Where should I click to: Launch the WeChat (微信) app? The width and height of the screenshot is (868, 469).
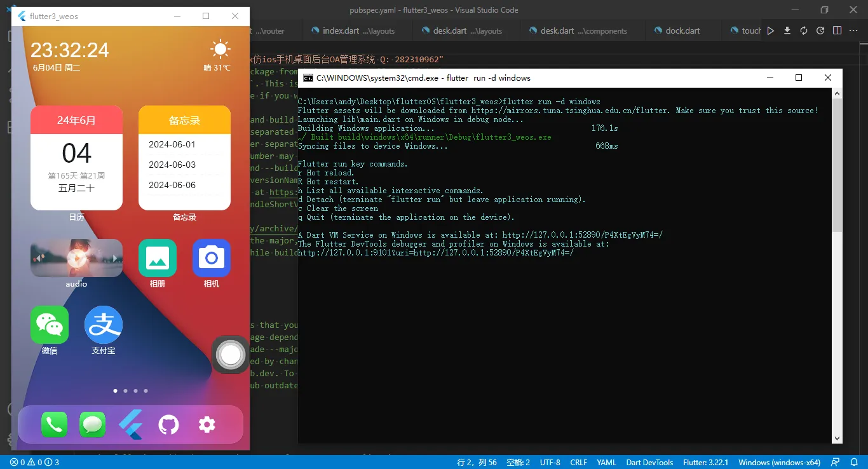50,325
